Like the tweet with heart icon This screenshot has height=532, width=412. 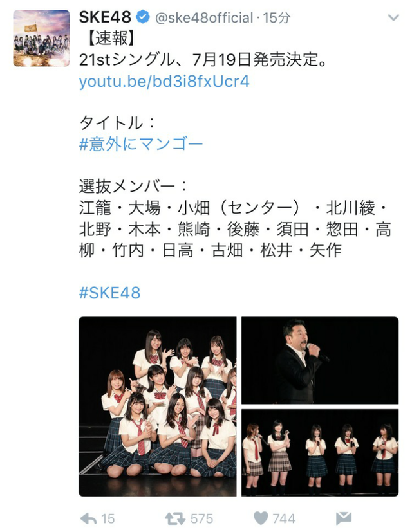click(261, 518)
